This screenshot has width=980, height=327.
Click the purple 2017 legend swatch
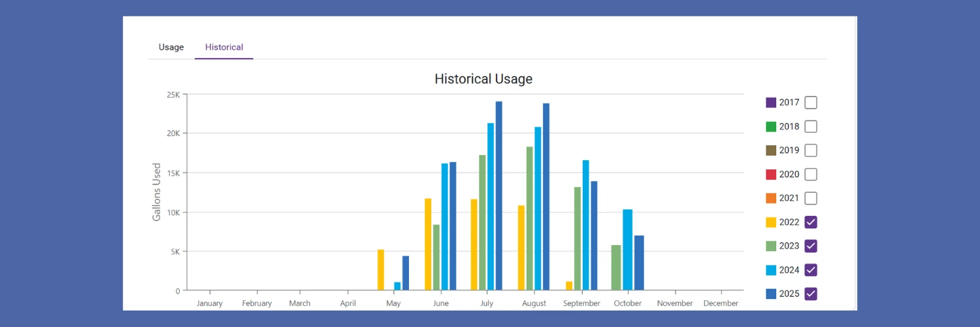[x=771, y=103]
